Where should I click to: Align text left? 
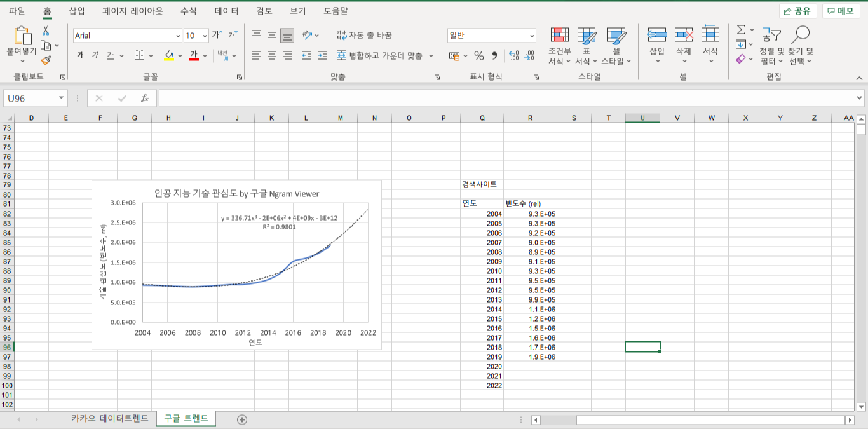[257, 56]
